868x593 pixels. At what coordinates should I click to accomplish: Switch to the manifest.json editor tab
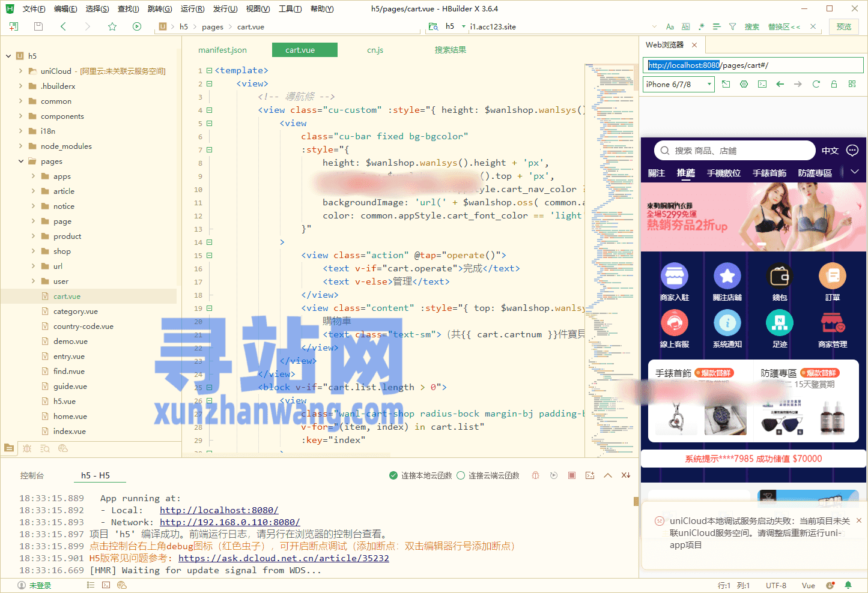click(222, 50)
